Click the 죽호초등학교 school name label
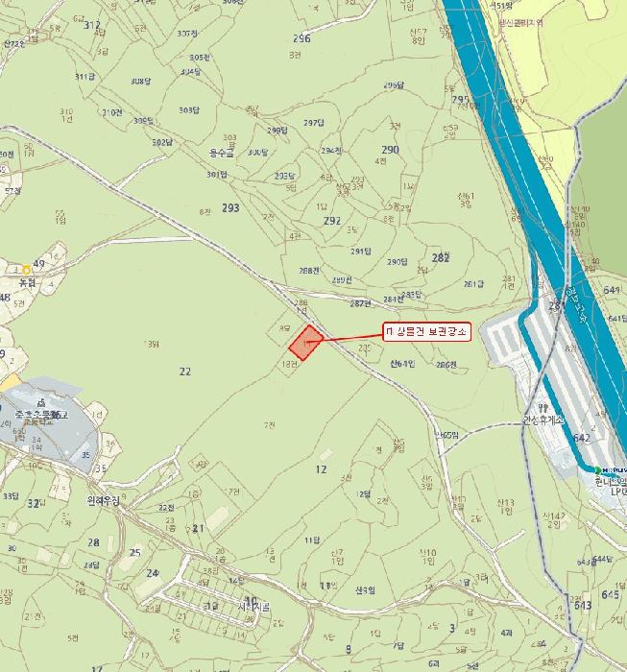627x672 pixels. pos(41,415)
